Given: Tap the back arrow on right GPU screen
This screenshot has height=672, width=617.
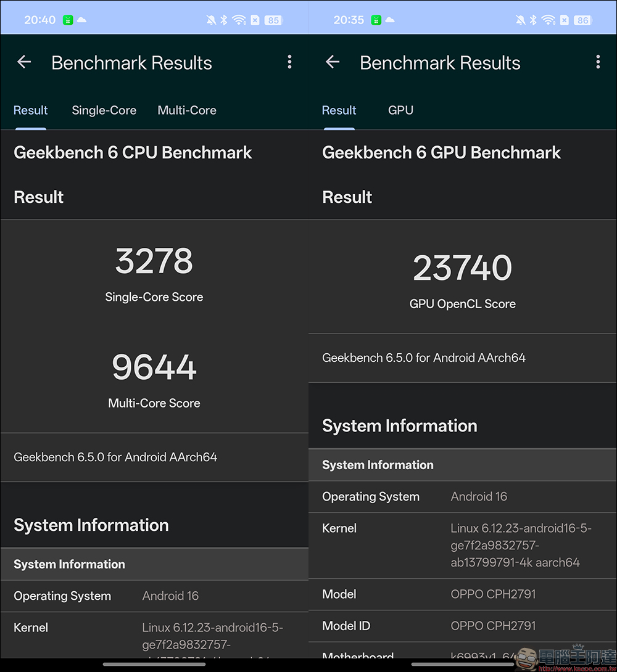Looking at the screenshot, I should pyautogui.click(x=333, y=62).
